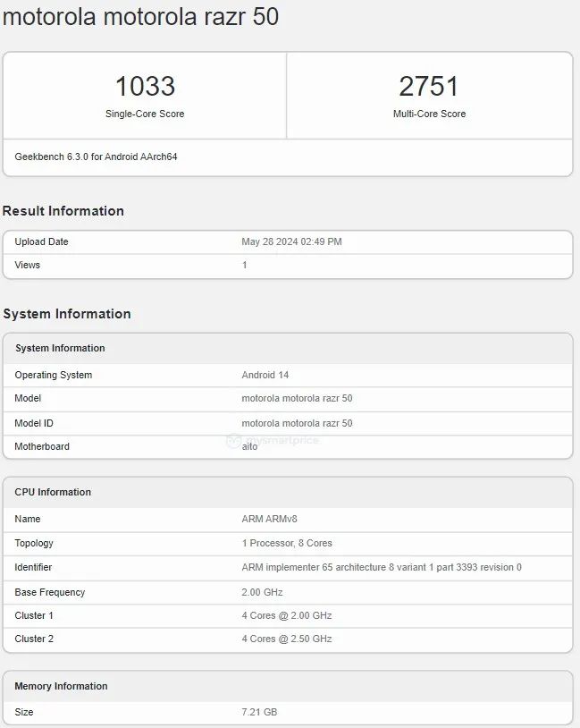Select the Cluster 2 value 4 Cores @ 2.50 GHz
This screenshot has height=728, width=580.
coord(287,639)
